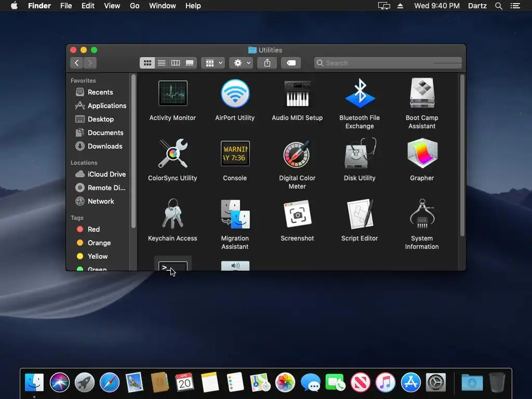Open the group-by arrangement dropdown
This screenshot has height=399, width=532.
[213, 63]
